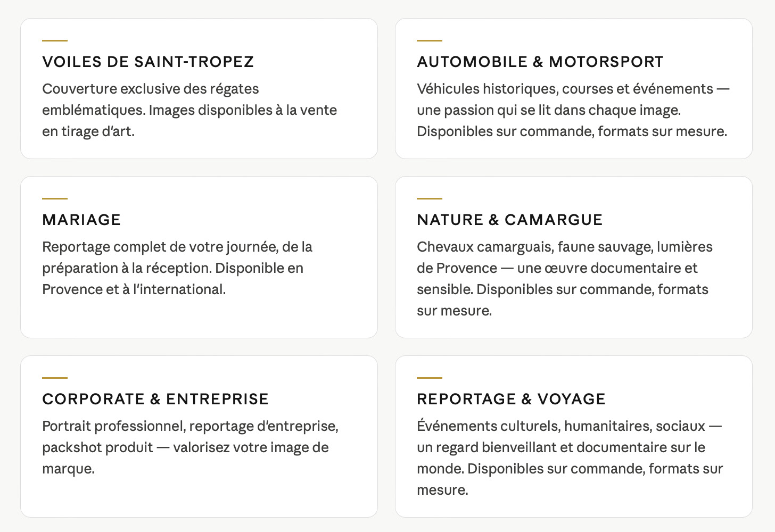
Task: Click gold accent line above Nature & Camargue
Action: tap(430, 198)
